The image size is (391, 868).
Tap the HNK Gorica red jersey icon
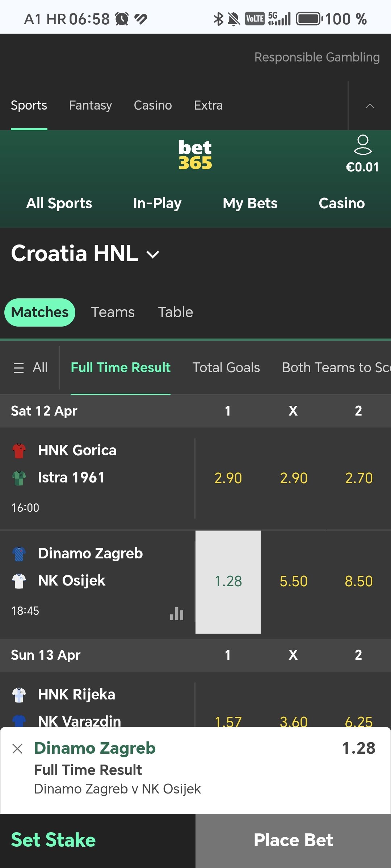pyautogui.click(x=19, y=451)
